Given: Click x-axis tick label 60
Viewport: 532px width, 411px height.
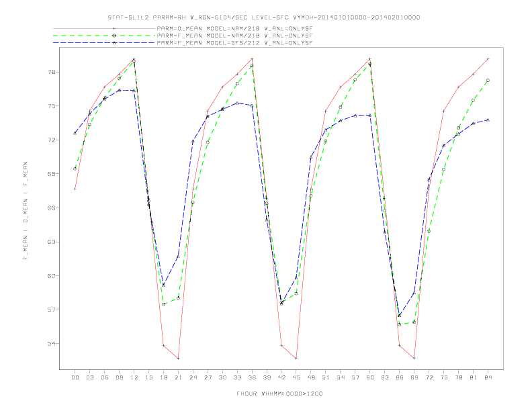Looking at the screenshot, I should click(x=370, y=377).
